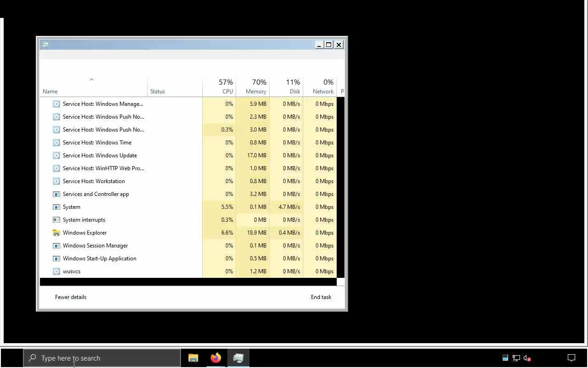Select the Windows Start-Up Application row
The height and width of the screenshot is (368, 588).
(x=188, y=259)
